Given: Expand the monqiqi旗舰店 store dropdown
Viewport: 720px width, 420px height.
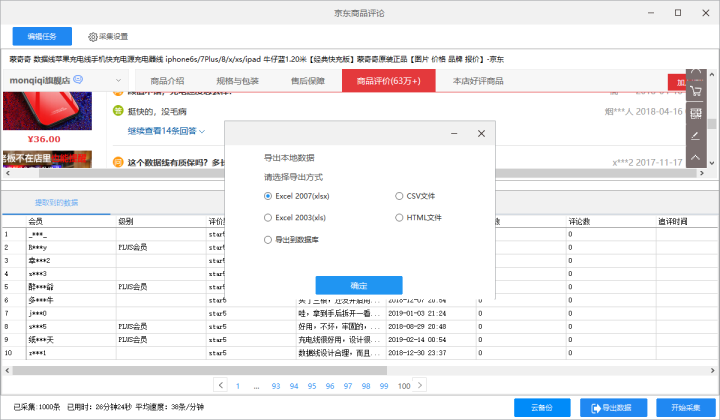Looking at the screenshot, I should (x=118, y=80).
